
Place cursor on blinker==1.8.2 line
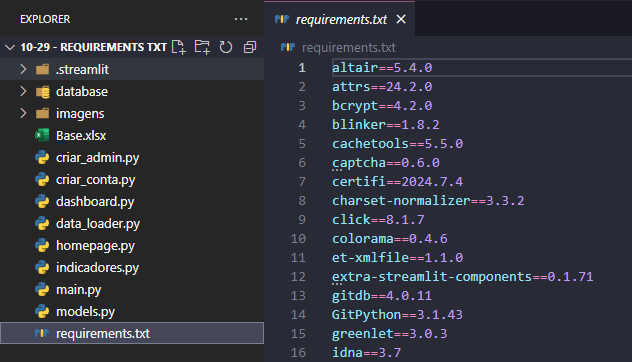pyautogui.click(x=386, y=125)
